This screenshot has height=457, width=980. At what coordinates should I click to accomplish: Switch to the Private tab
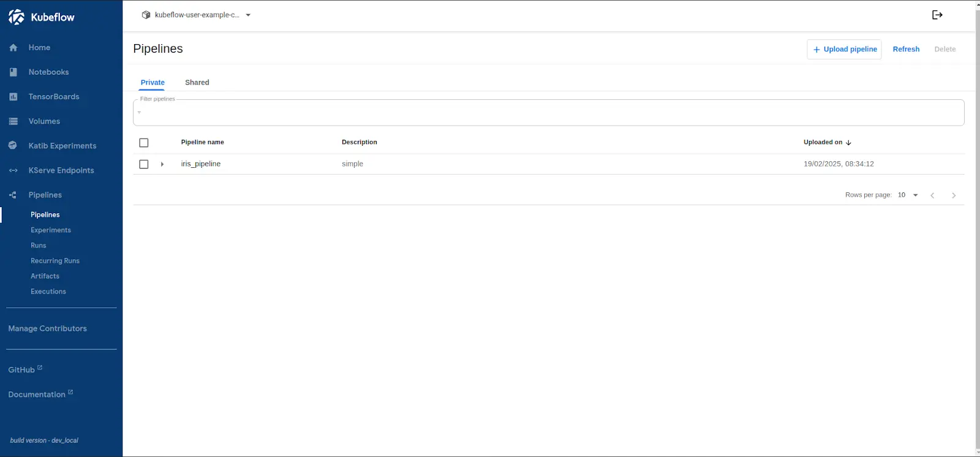[153, 83]
